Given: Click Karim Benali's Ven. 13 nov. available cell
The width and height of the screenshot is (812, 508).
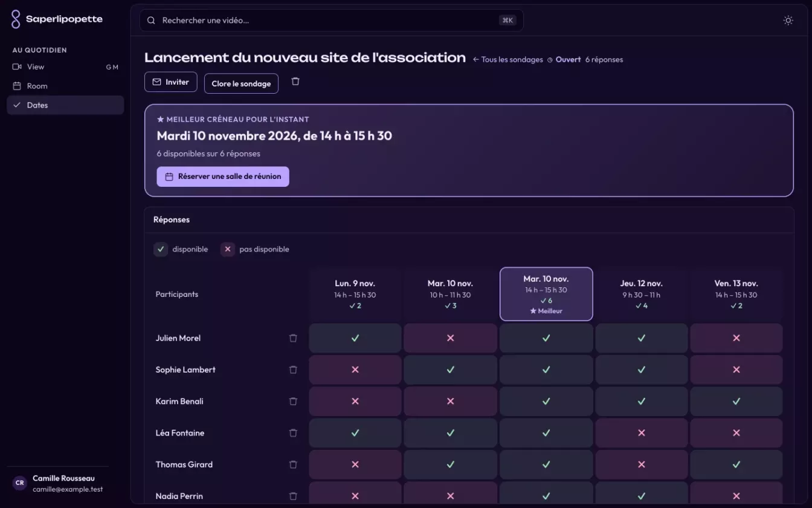Looking at the screenshot, I should click(736, 401).
